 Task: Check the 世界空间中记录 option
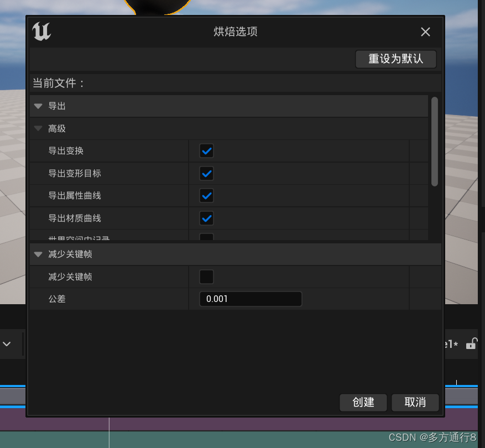pyautogui.click(x=206, y=238)
